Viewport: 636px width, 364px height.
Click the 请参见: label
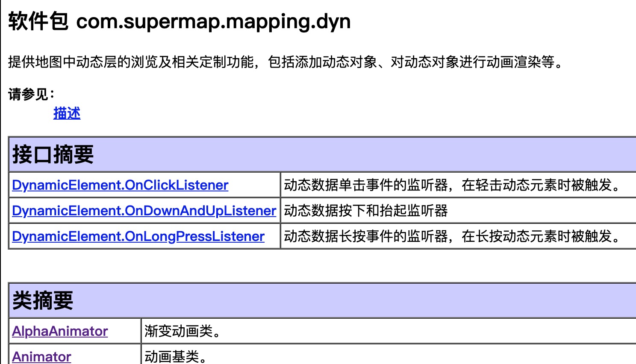tap(31, 94)
